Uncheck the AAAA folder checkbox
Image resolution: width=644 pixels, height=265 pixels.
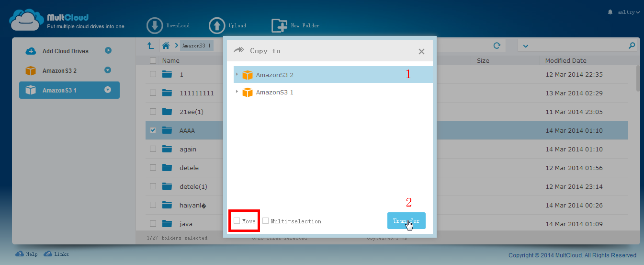coord(153,130)
